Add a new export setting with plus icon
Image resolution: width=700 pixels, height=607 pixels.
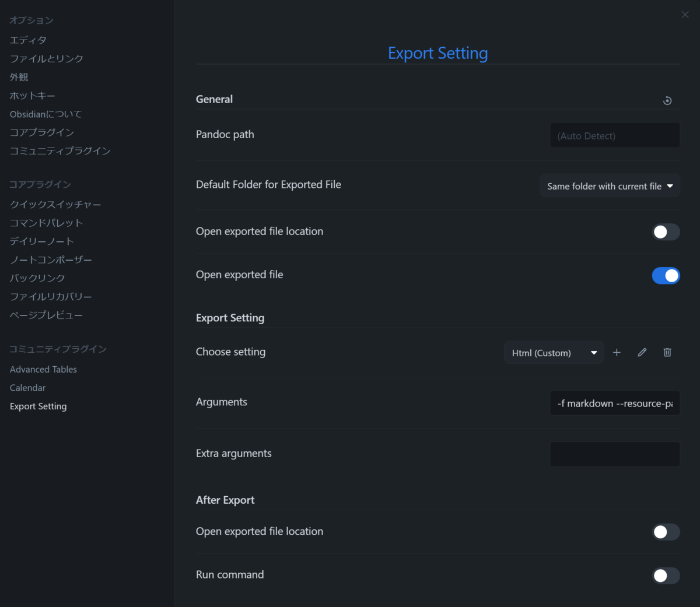[617, 352]
